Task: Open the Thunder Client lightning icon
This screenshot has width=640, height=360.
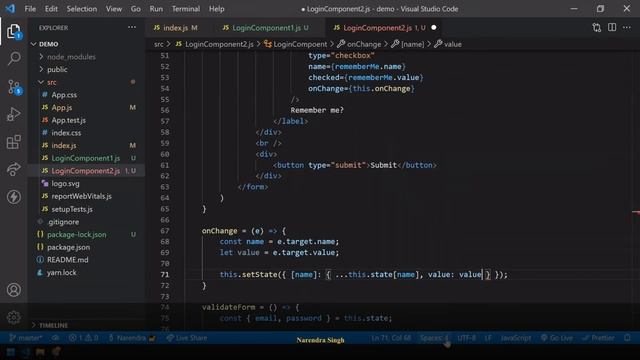Action: (x=13, y=197)
